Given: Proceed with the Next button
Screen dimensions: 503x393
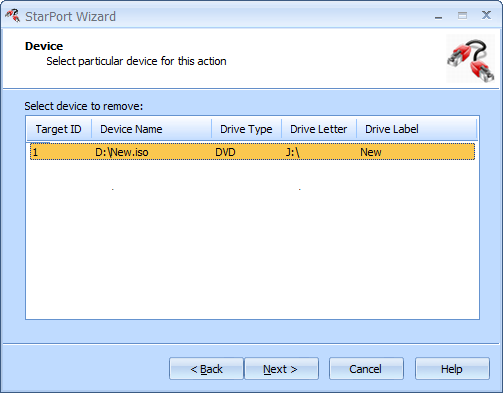Looking at the screenshot, I should point(281,369).
